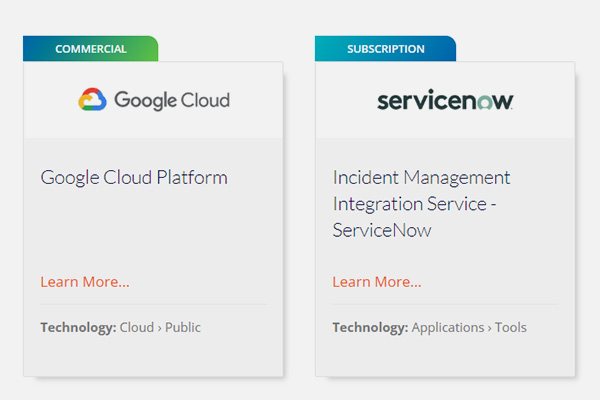
Task: Click the Applications technology category link
Action: 448,327
